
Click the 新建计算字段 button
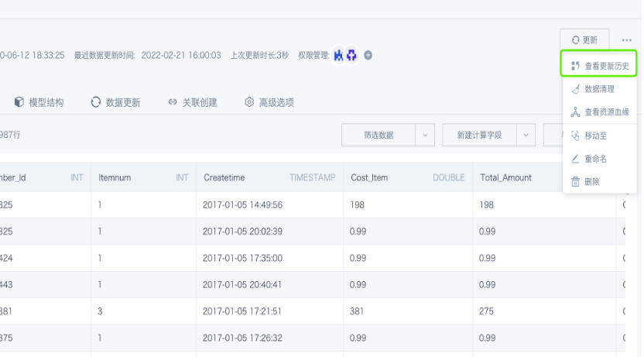pos(479,135)
